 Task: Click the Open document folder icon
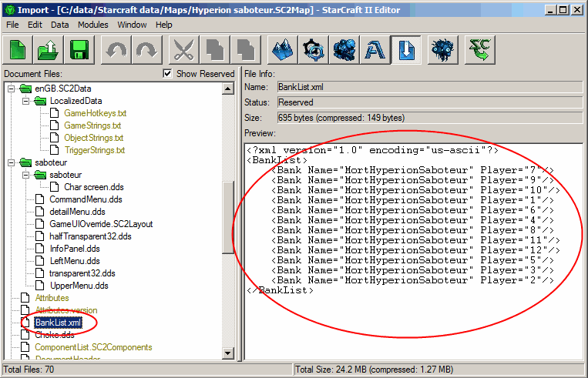coord(49,50)
